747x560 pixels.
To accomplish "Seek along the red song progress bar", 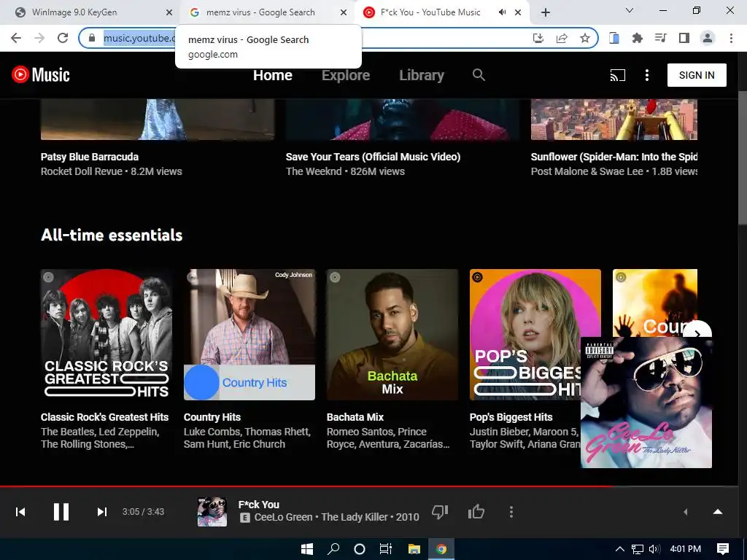I will tap(368, 486).
